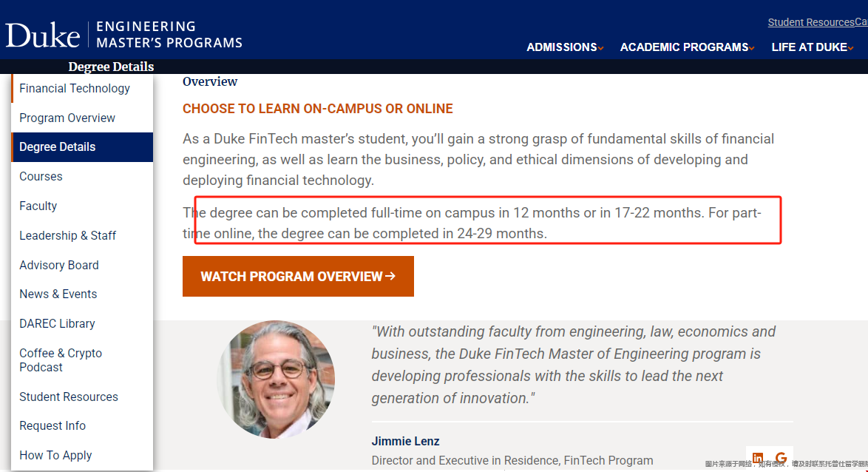Click the Duke logo in the header
The image size is (868, 472).
coord(43,35)
